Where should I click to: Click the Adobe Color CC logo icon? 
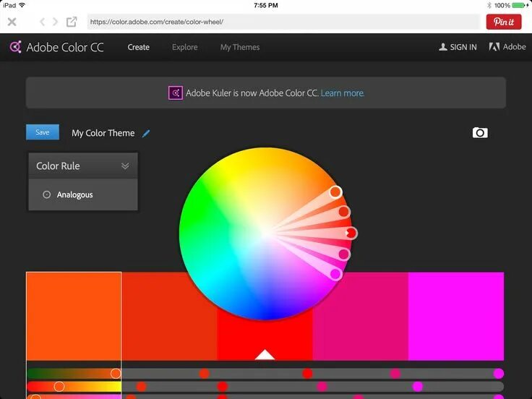coord(16,47)
